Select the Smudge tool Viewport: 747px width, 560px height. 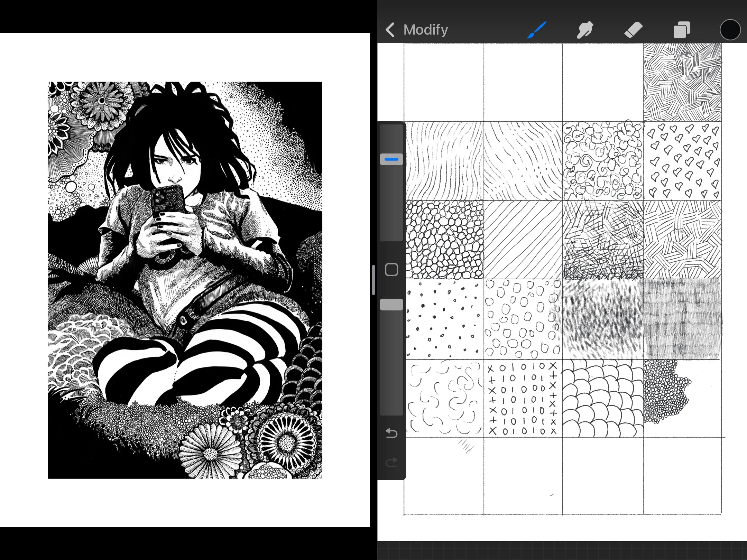coord(585,30)
